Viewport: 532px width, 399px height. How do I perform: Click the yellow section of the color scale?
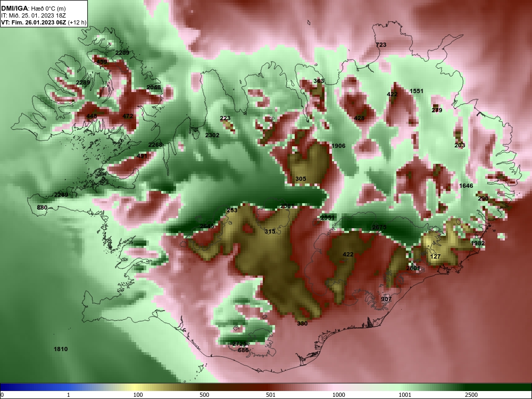[x=136, y=387]
